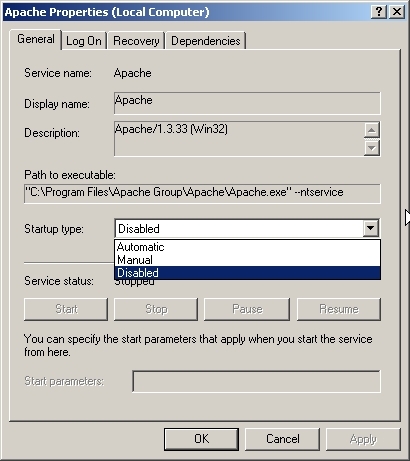Click 'Apache Properties (Local Computer)' title text
This screenshot has height=461, width=410.
[x=107, y=12]
